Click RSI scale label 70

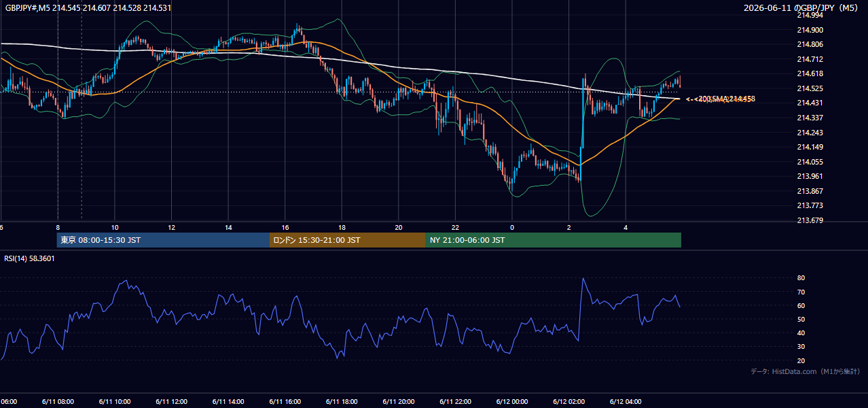[x=801, y=292]
